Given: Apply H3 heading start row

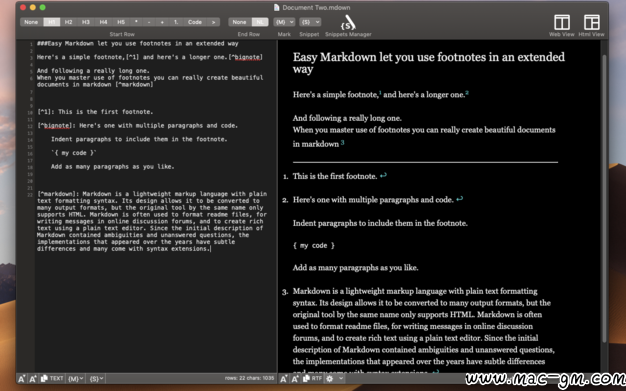Looking at the screenshot, I should tap(86, 22).
